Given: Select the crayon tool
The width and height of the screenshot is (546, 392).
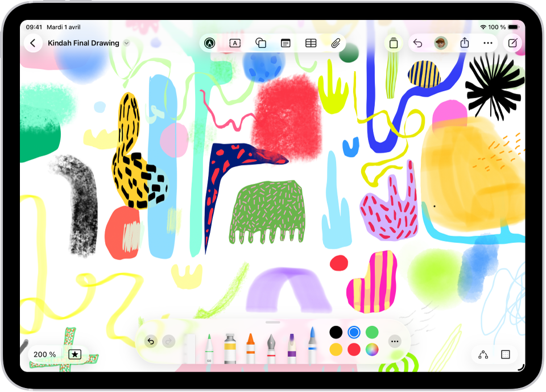Looking at the screenshot, I should 251,341.
